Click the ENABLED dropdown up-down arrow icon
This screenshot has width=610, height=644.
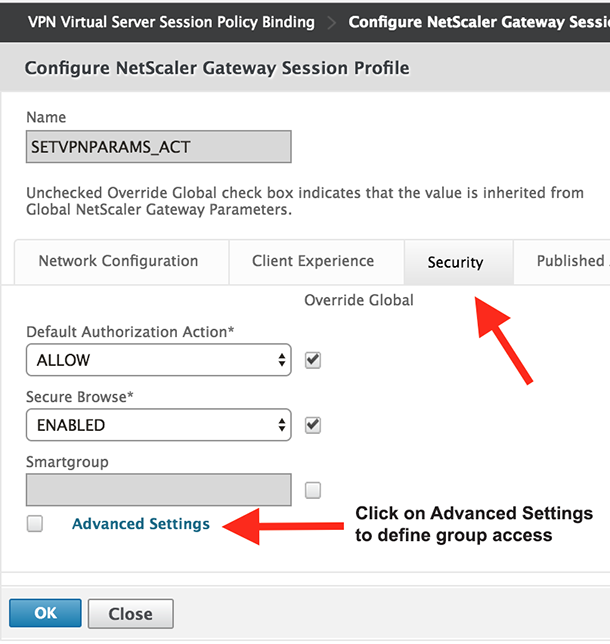point(282,425)
